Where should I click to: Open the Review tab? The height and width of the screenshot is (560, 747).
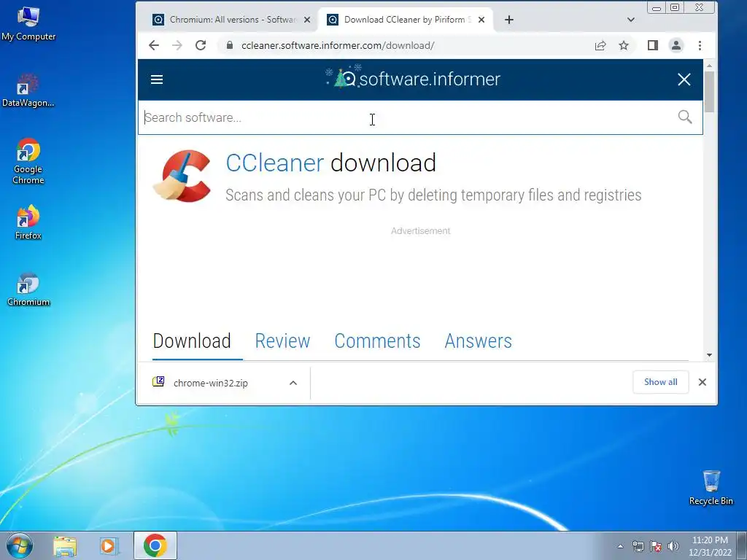282,341
